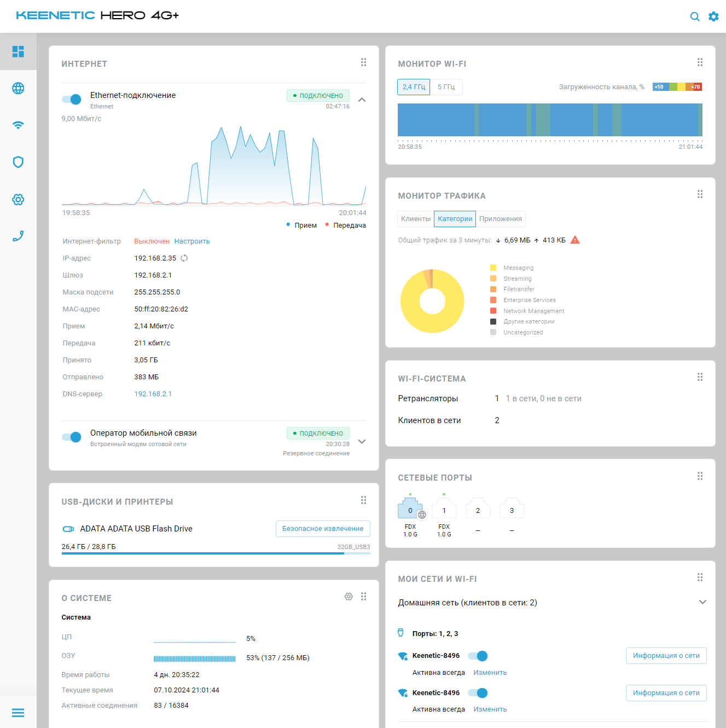Click the ОЗУ memory usage bar
The height and width of the screenshot is (728, 726).
195,657
